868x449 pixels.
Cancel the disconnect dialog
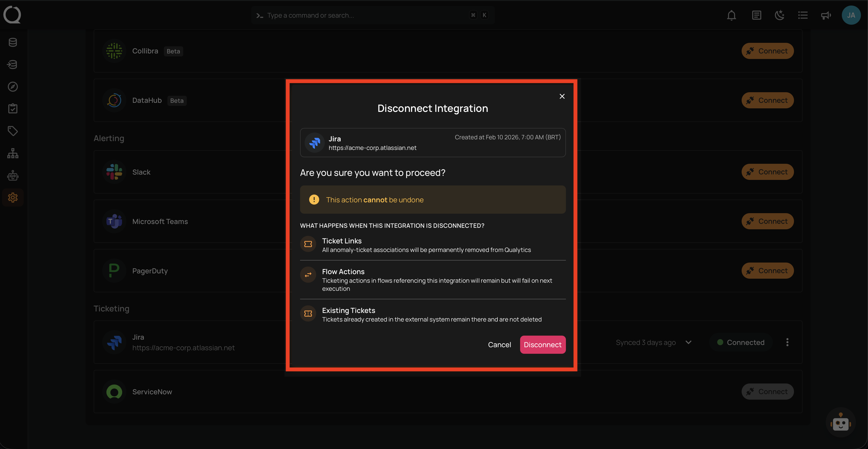pyautogui.click(x=499, y=344)
